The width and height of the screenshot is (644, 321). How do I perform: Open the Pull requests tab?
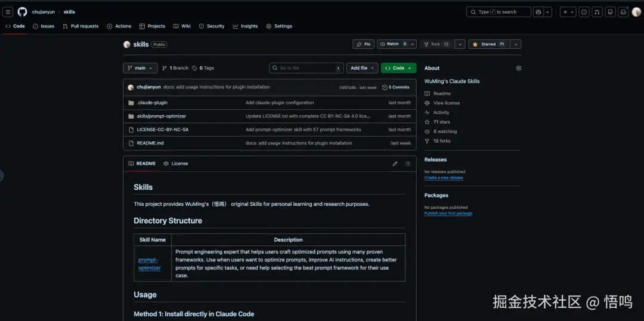point(80,26)
